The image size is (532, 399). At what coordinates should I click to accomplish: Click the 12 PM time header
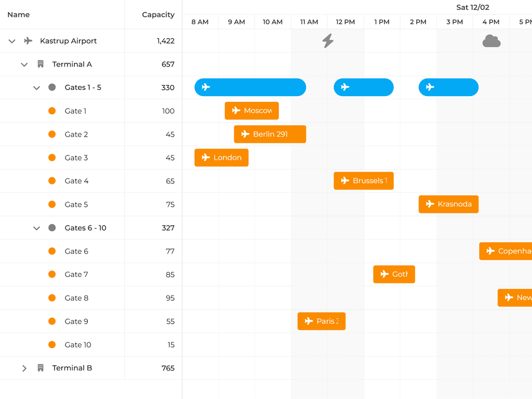click(x=345, y=22)
